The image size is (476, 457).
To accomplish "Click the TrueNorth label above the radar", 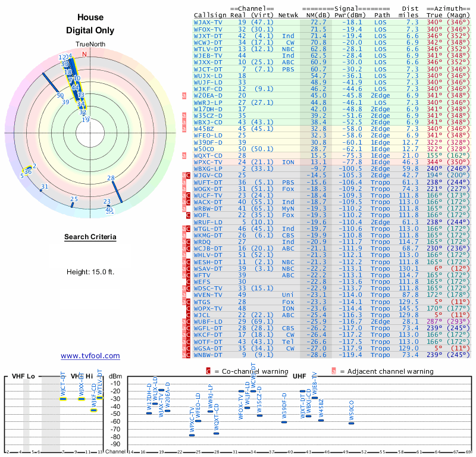I will click(x=90, y=45).
